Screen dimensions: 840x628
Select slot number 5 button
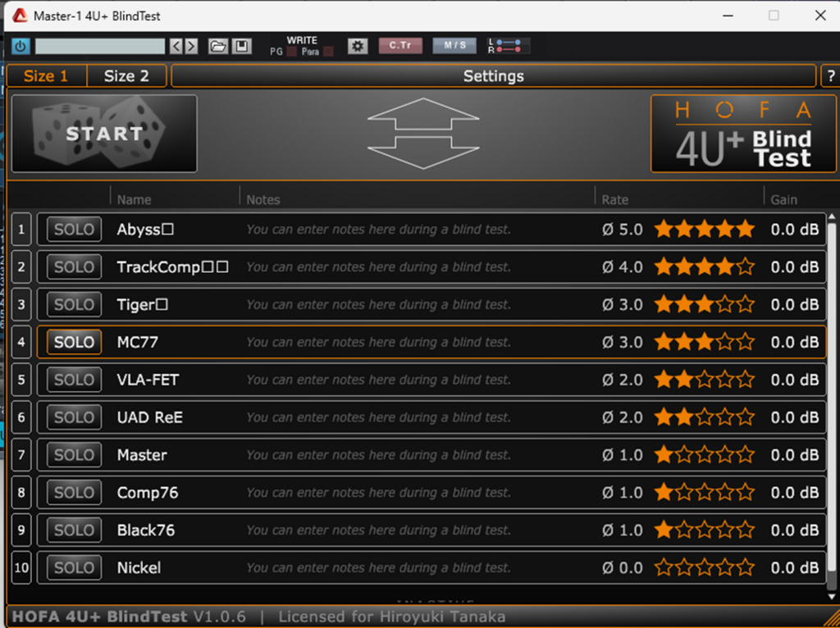(21, 380)
